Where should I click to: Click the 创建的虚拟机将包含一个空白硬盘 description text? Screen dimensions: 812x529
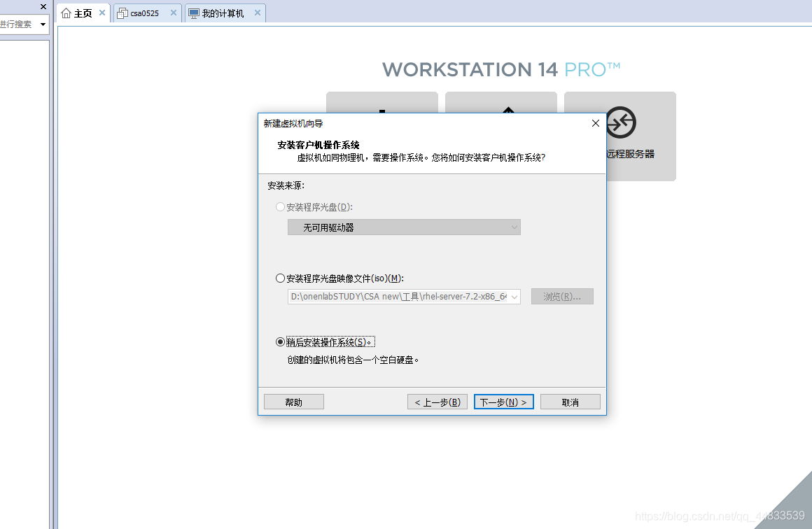tap(353, 360)
